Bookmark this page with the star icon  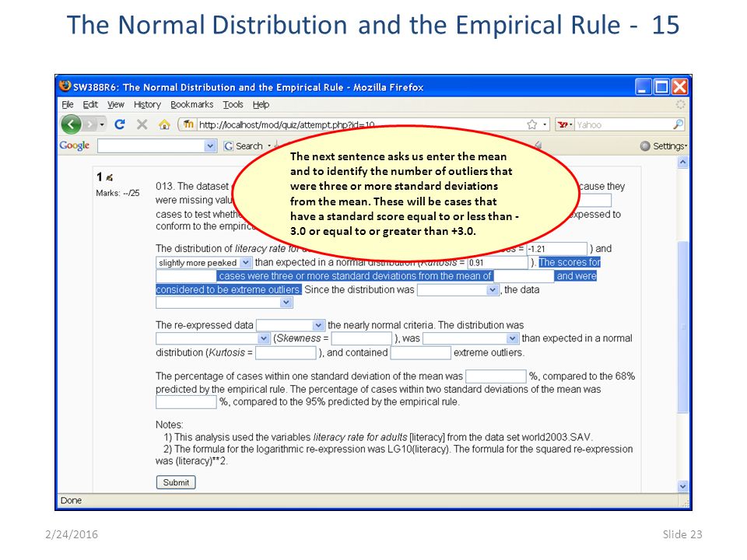click(531, 124)
